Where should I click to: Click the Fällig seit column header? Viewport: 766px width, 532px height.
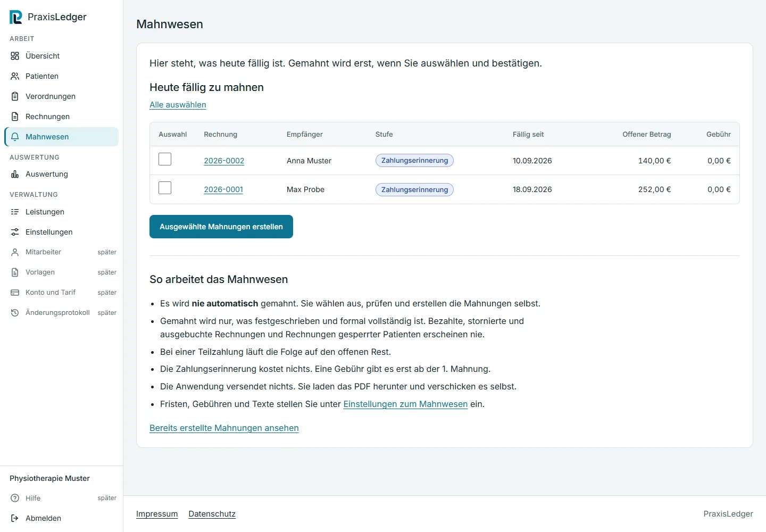click(528, 135)
